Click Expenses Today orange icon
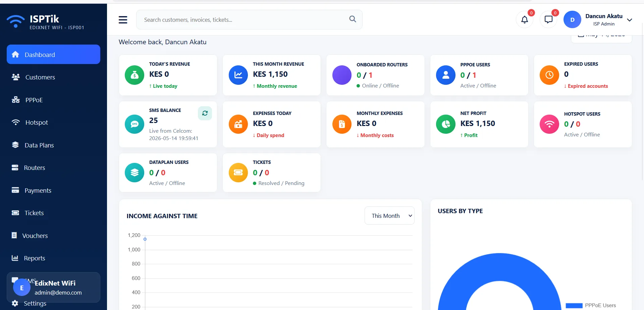644x310 pixels. tap(238, 124)
